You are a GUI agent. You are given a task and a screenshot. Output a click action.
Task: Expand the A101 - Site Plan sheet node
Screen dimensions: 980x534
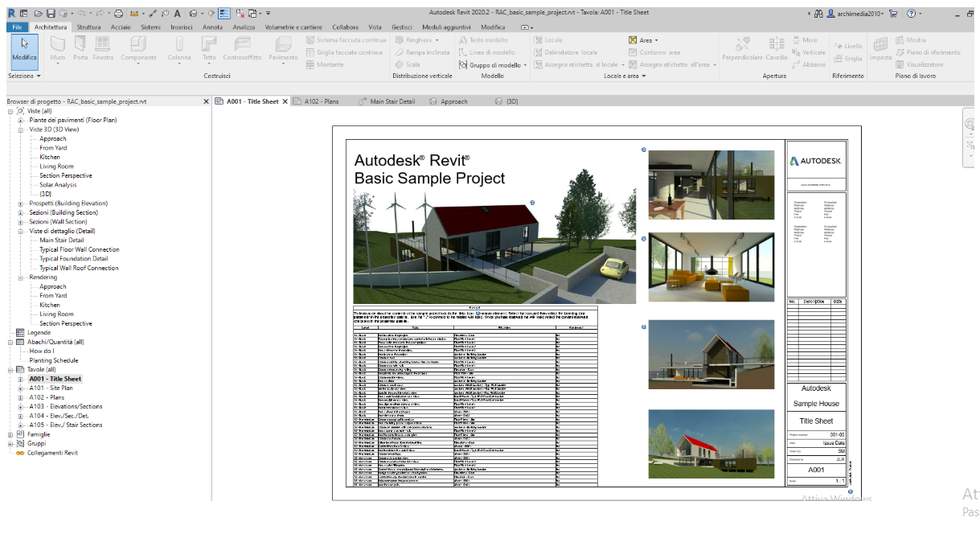point(20,388)
